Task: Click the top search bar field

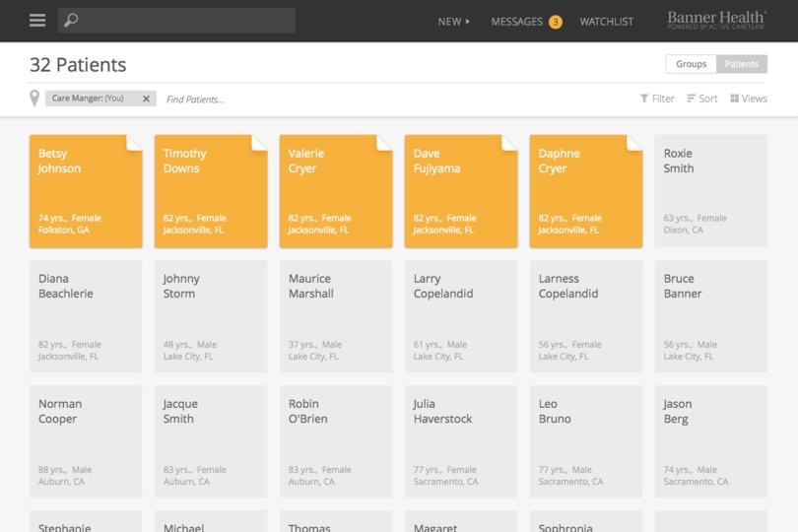Action: [x=187, y=21]
